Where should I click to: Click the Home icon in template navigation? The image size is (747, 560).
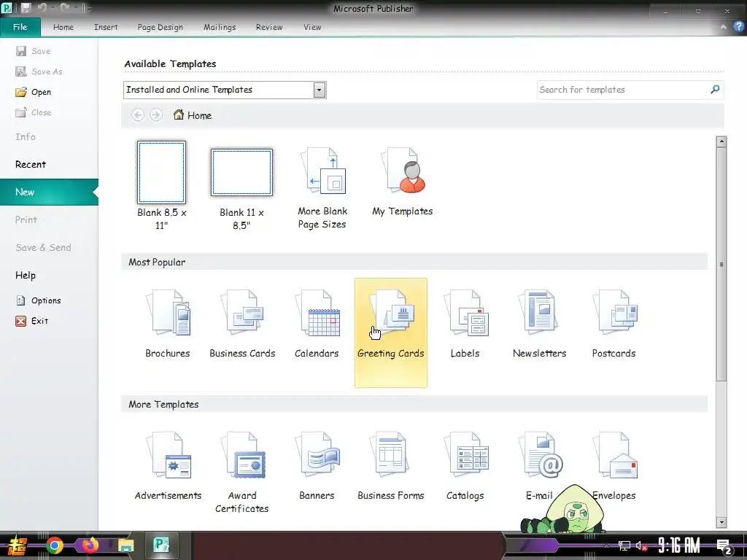point(179,114)
